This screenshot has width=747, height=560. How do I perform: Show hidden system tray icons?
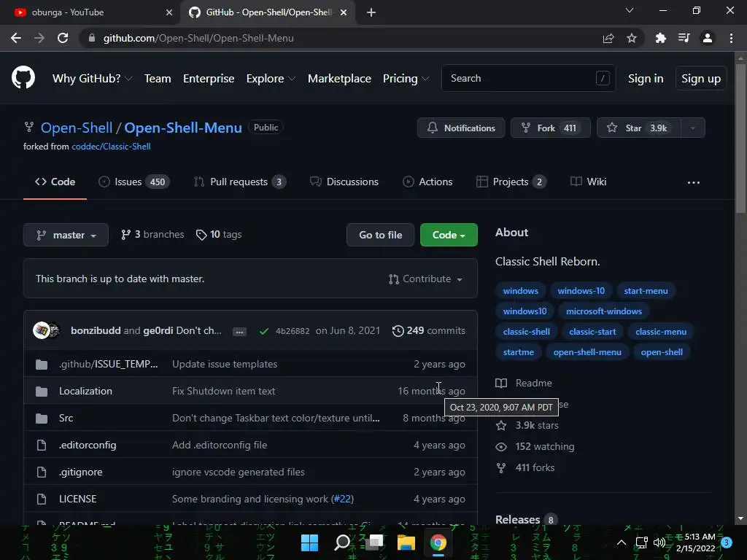[622, 542]
